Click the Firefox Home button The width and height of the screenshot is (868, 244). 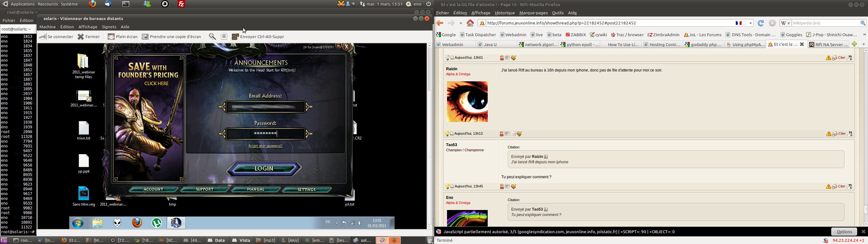click(x=470, y=23)
